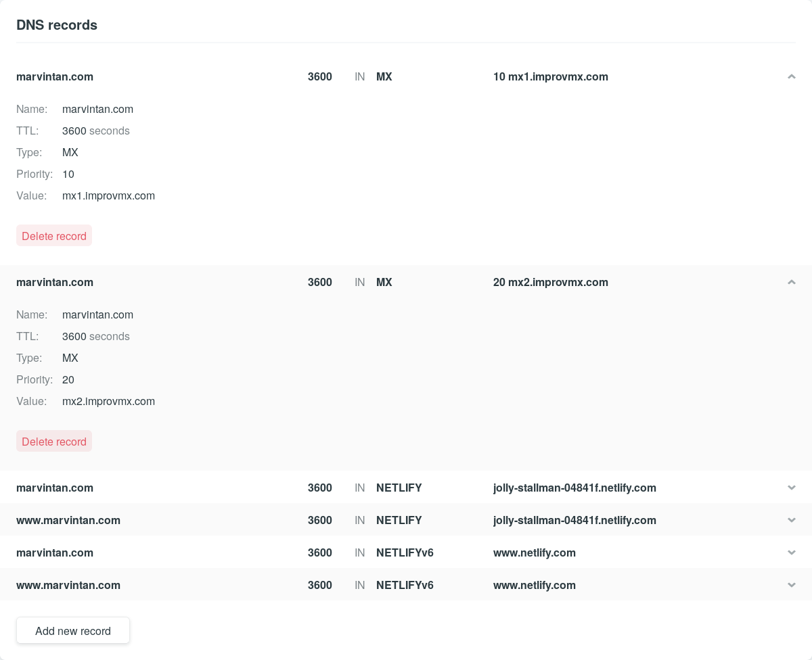Image resolution: width=812 pixels, height=660 pixels.
Task: Delete the mx1.improvmx.com MX record
Action: (54, 236)
